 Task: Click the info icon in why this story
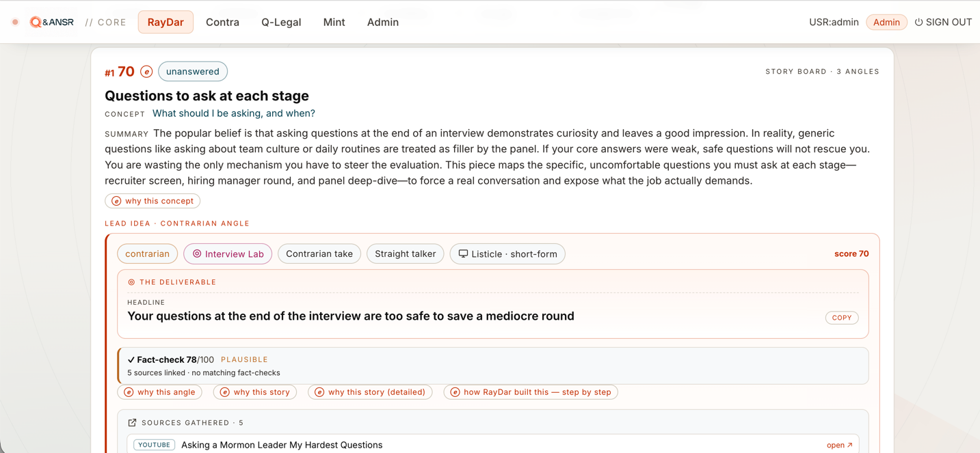[x=224, y=392]
